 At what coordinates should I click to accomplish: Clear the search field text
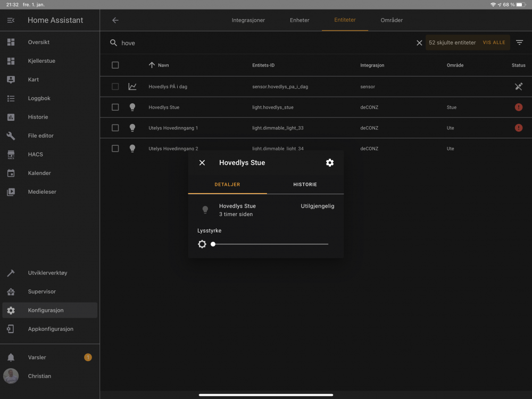(x=419, y=43)
